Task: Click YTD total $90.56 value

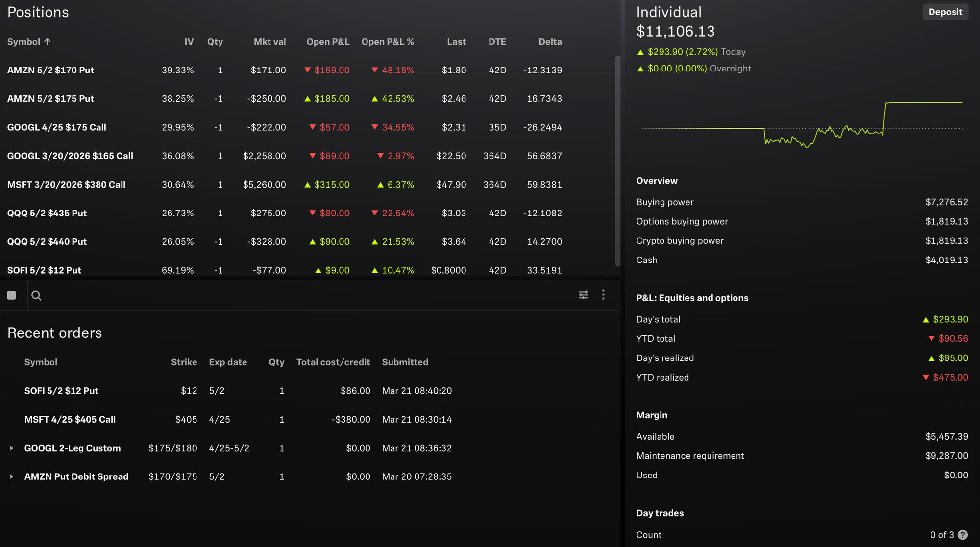Action: 948,339
